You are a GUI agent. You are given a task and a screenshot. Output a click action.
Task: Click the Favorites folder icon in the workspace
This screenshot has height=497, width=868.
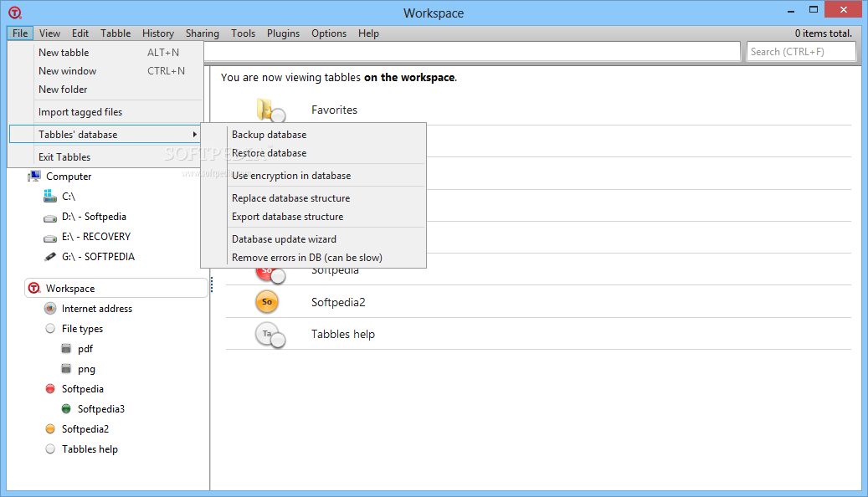click(270, 110)
